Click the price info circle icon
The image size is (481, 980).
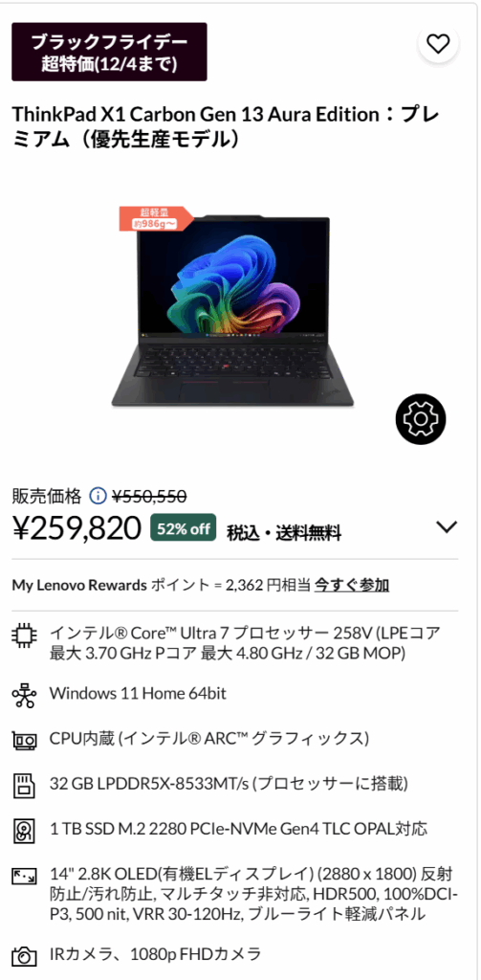(x=98, y=497)
